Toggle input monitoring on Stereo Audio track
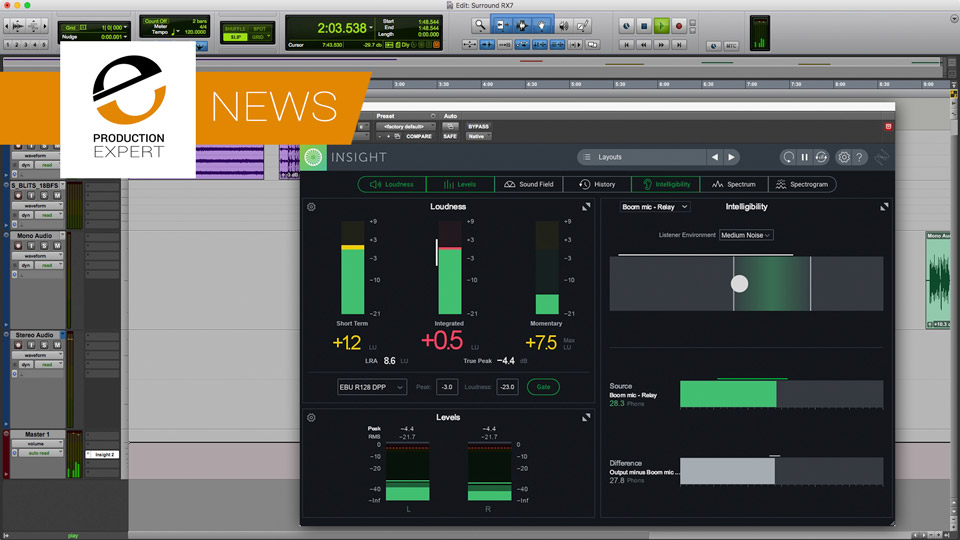Screen dimensions: 960x540 pyautogui.click(x=31, y=345)
